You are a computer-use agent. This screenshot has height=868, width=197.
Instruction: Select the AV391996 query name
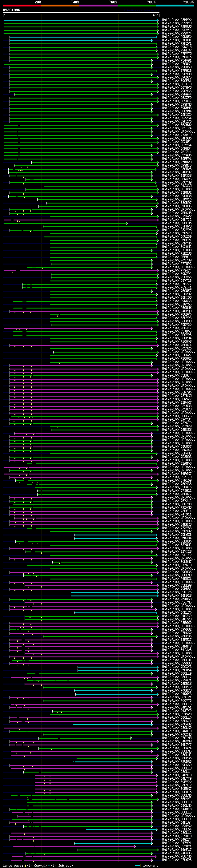(x=11, y=10)
